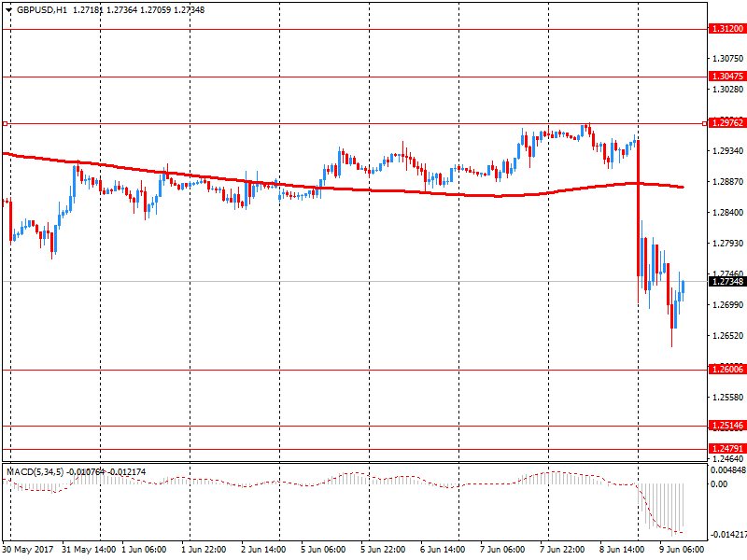
Task: Click the 5 Jun 22:00 time label
Action: [x=383, y=550]
